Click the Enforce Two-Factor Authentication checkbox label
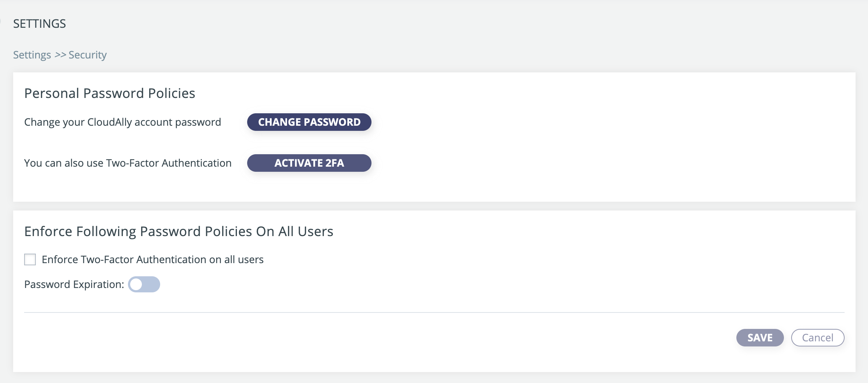This screenshot has height=383, width=868. tap(152, 259)
